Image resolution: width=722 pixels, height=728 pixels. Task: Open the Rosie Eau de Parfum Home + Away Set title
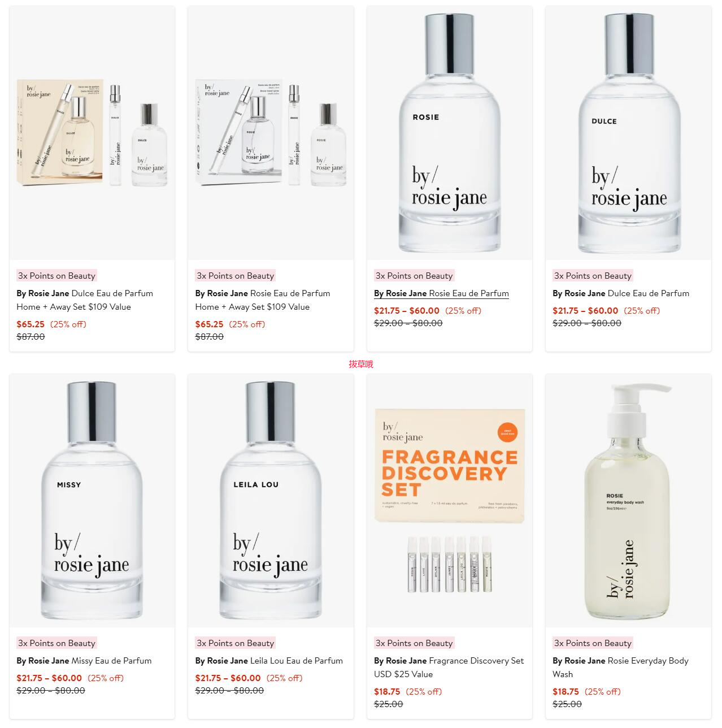tap(263, 300)
